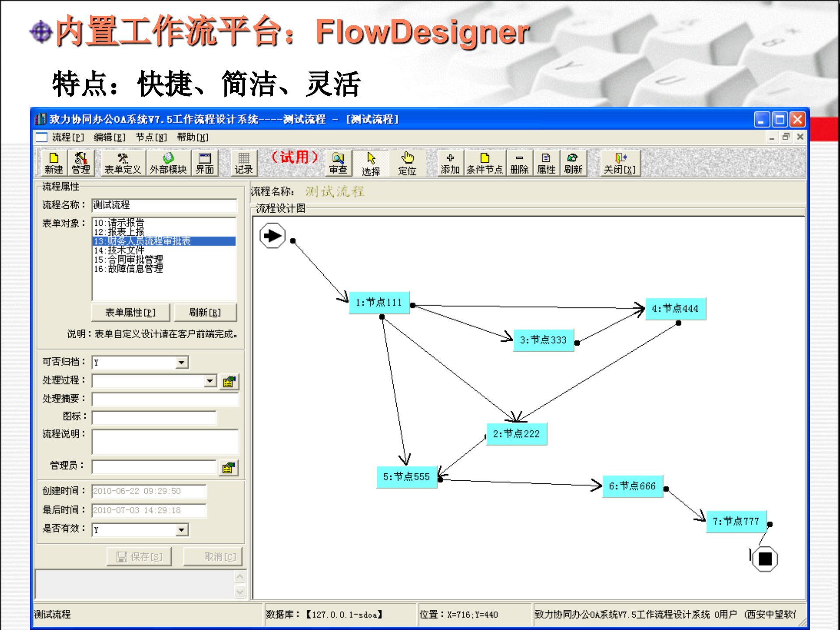The image size is (840, 630).
Task: Click the 表单属性[P] button
Action: 130,312
